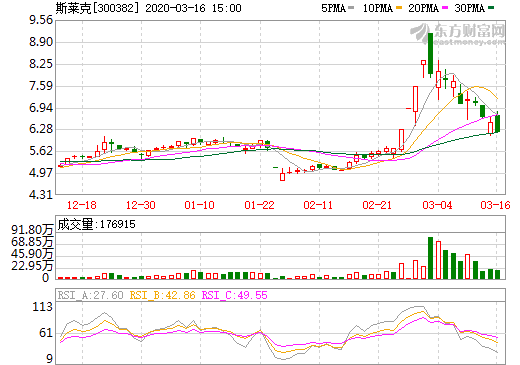The width and height of the screenshot is (520, 365).
Task: Select the 30PMA legend label
Action: (469, 8)
